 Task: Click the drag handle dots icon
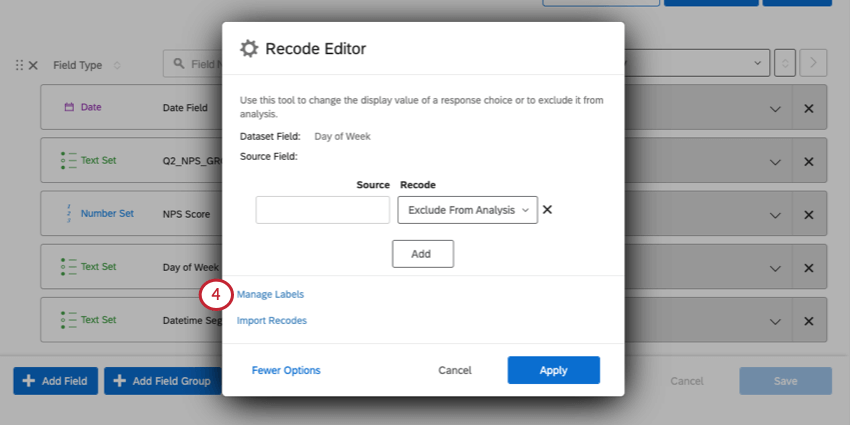(19, 65)
